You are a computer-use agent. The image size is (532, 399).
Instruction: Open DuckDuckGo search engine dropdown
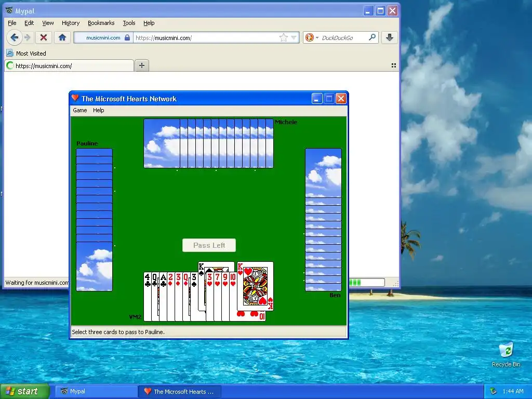[317, 37]
